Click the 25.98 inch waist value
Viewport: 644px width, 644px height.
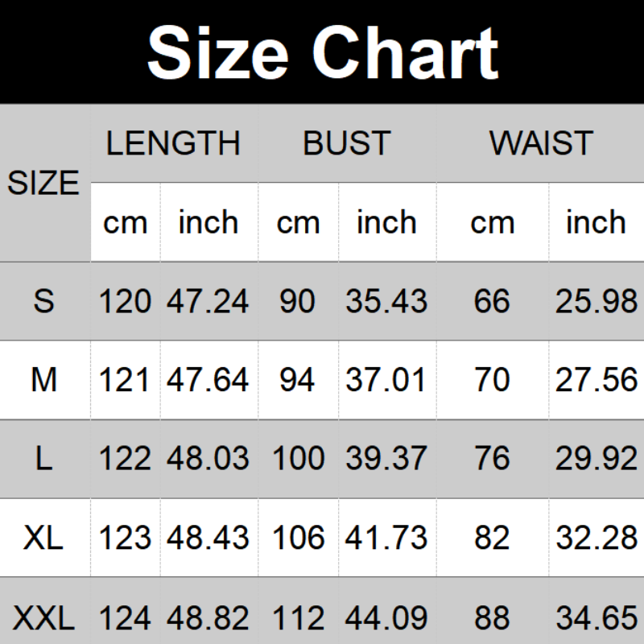[596, 301]
